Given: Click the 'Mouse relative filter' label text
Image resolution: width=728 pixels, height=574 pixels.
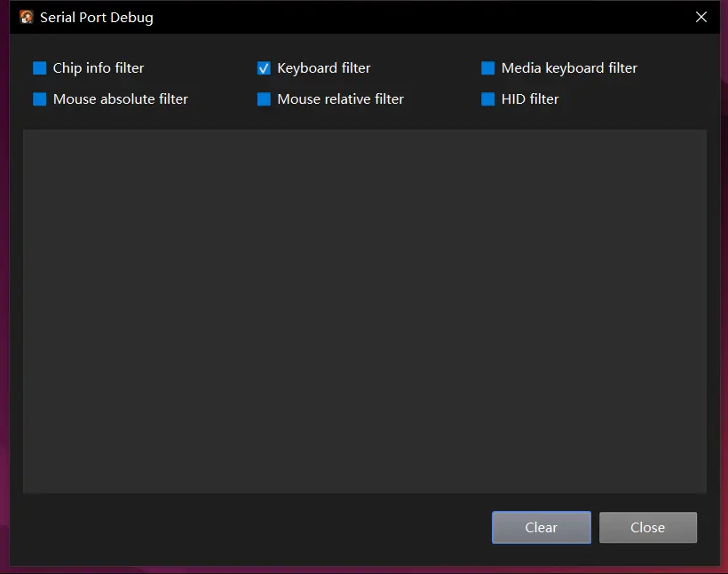Looking at the screenshot, I should click(341, 99).
